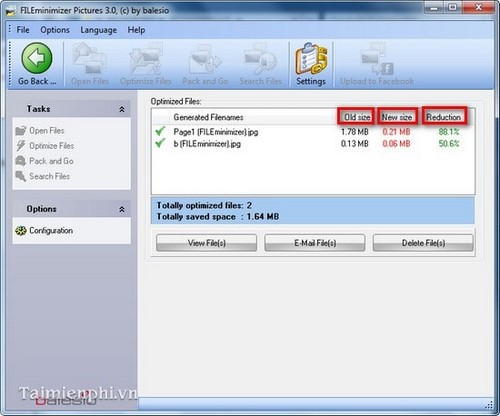Click the Tasks panel header
The width and height of the screenshot is (500, 416).
72,109
